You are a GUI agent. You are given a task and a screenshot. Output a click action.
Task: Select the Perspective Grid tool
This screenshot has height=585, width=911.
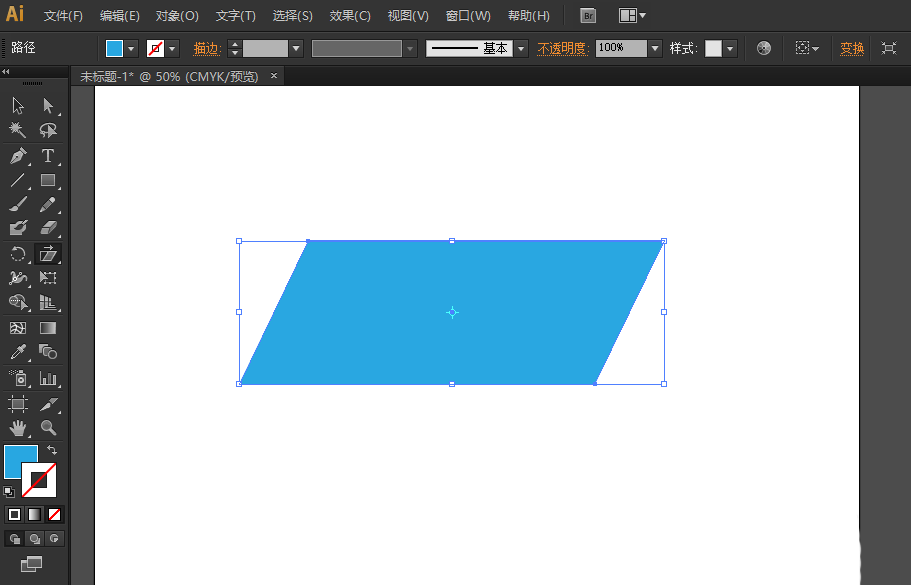click(x=48, y=302)
